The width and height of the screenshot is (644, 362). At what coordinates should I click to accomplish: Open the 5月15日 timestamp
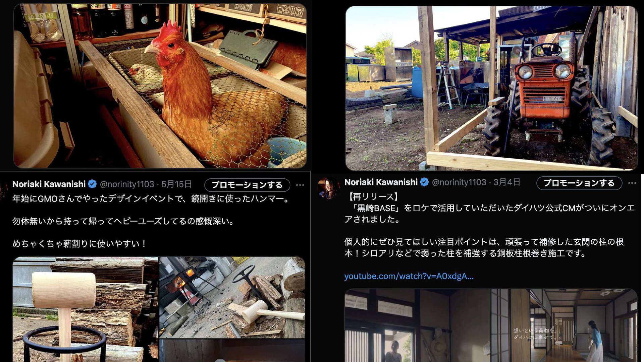[x=176, y=184]
